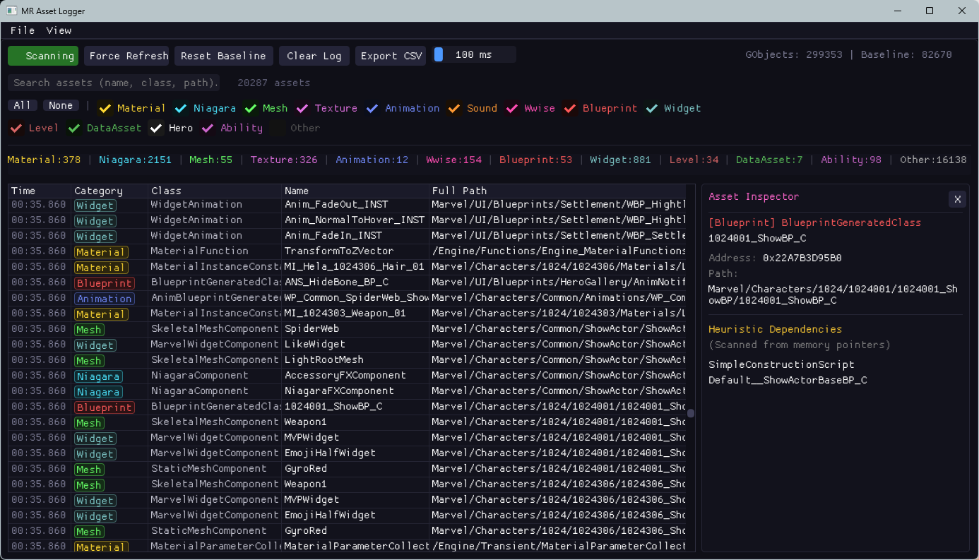
Task: Toggle the Level filter checkbox
Action: point(17,128)
